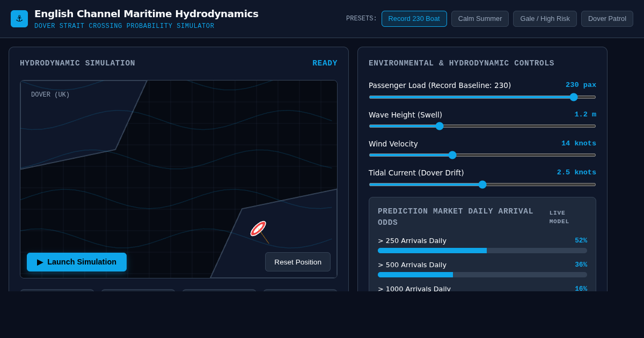
Task: Click the '230 pax' passenger value
Action: (581, 85)
